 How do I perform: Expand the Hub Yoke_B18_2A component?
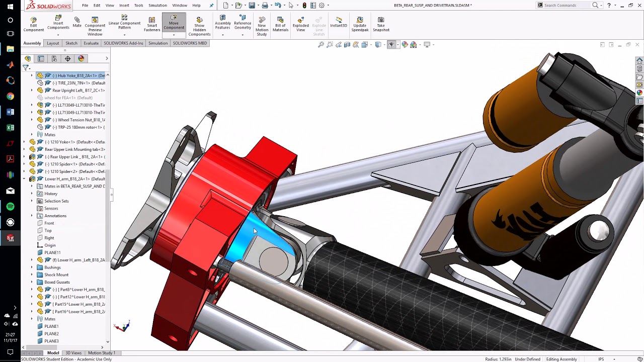pyautogui.click(x=32, y=75)
